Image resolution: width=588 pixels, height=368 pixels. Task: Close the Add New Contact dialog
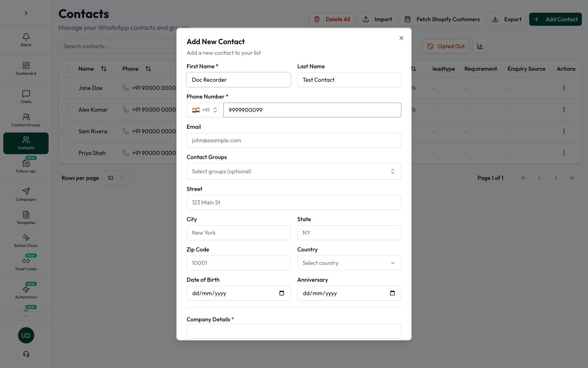[401, 38]
